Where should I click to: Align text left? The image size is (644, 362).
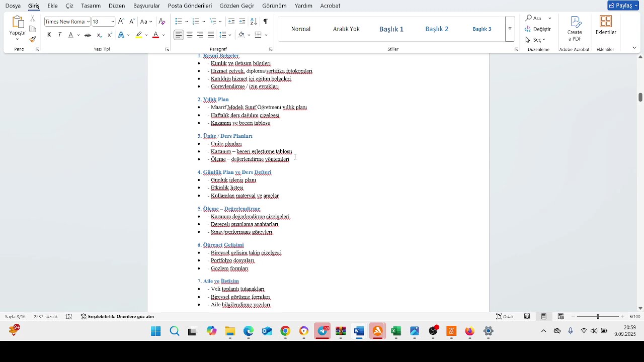tap(179, 35)
